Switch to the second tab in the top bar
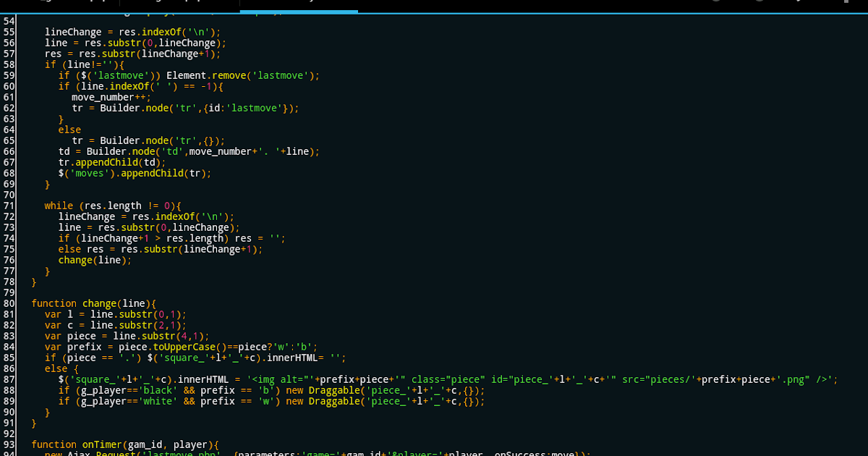Image resolution: width=868 pixels, height=456 pixels. pos(177,4)
